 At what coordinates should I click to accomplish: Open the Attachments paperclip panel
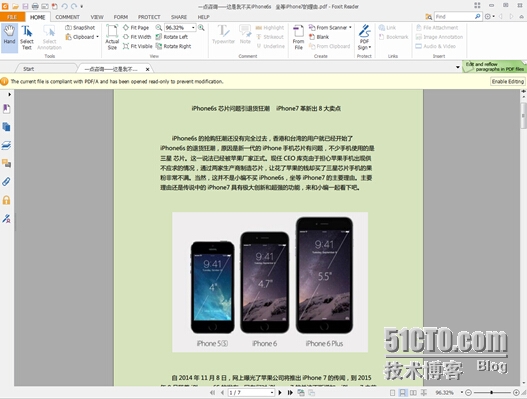tap(6, 182)
